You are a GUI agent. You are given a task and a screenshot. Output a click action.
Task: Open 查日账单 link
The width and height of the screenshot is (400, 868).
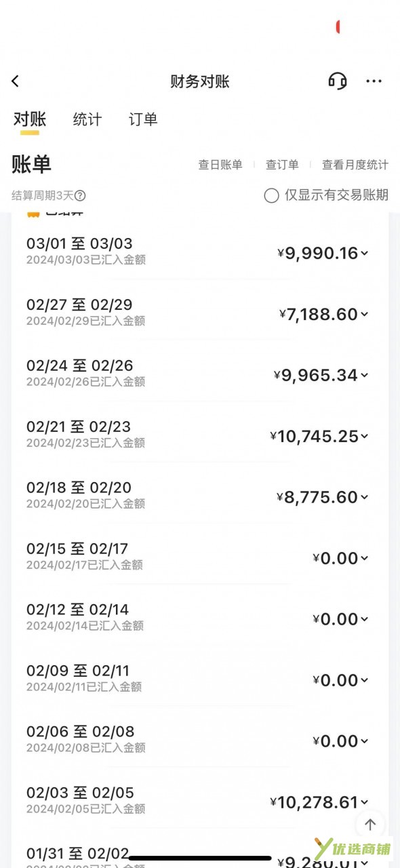click(220, 165)
